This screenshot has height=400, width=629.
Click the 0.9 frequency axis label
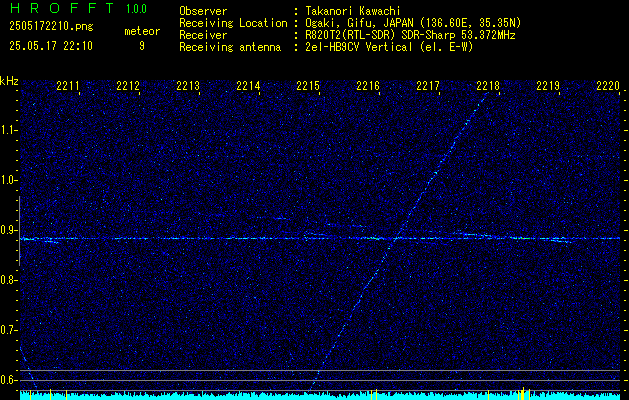point(7,230)
